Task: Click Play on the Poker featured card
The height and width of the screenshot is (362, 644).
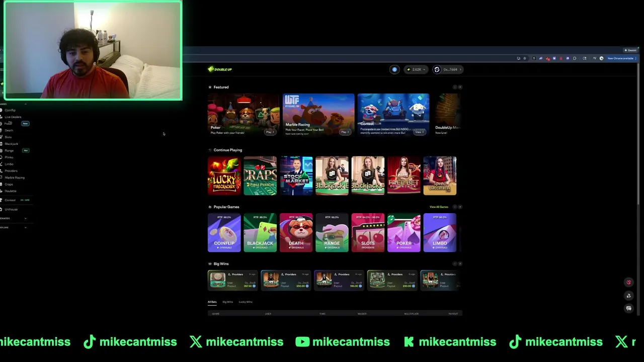Action: 270,132
